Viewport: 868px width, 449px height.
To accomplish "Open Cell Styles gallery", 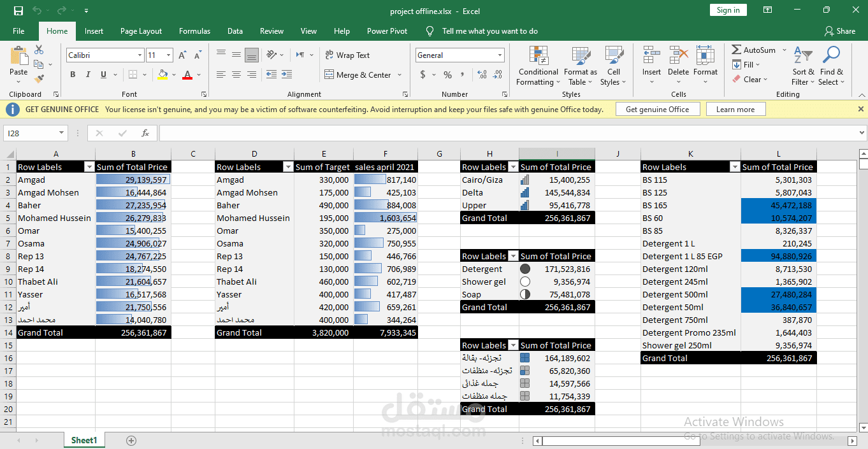I will 613,66.
